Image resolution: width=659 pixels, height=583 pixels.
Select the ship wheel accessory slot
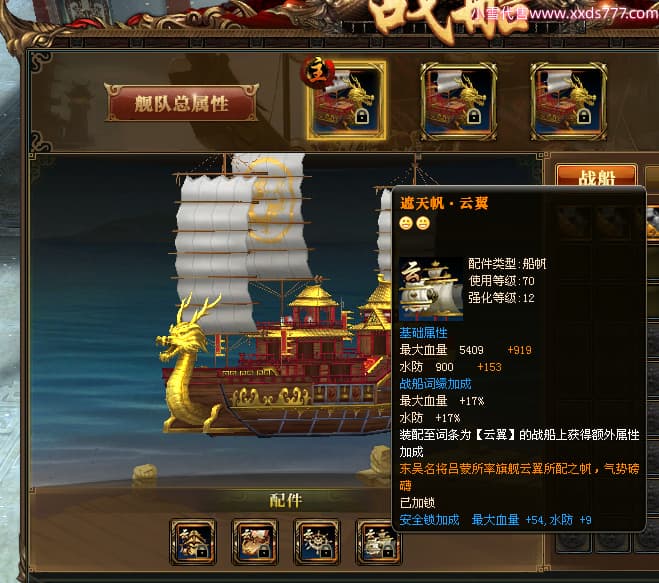[x=316, y=542]
